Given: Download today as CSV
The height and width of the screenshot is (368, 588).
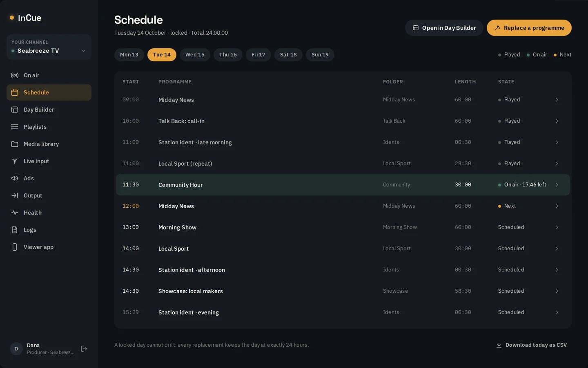Looking at the screenshot, I should (532, 345).
